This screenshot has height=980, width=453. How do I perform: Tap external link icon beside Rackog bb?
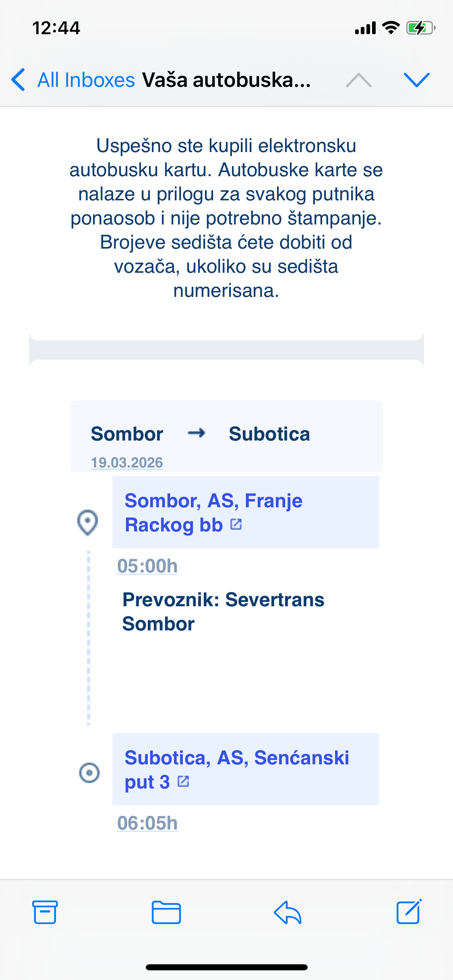(236, 524)
